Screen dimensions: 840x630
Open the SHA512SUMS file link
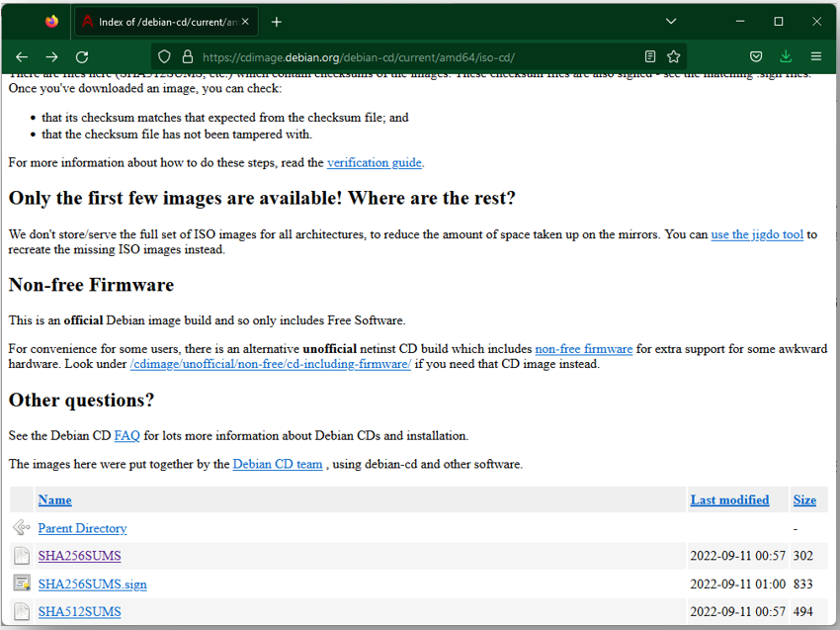tap(79, 612)
